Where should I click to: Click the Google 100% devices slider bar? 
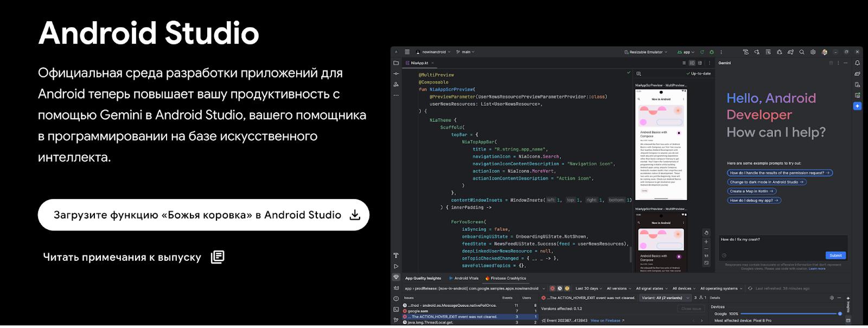[790, 313]
